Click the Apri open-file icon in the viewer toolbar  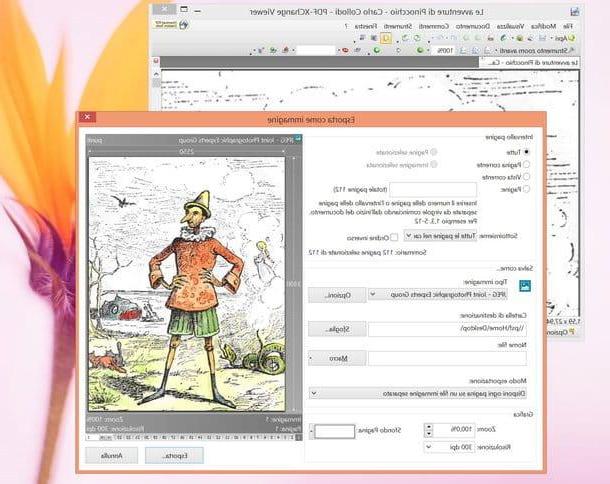pos(571,38)
